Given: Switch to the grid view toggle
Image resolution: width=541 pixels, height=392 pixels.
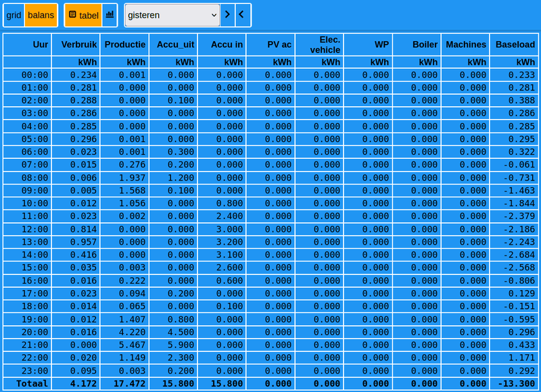Looking at the screenshot, I should [14, 15].
